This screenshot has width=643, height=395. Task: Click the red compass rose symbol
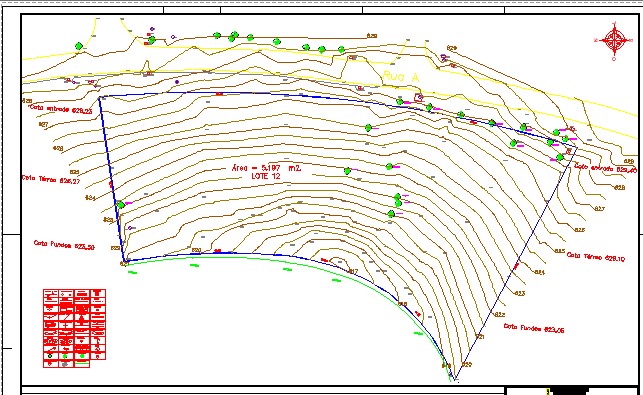point(614,40)
